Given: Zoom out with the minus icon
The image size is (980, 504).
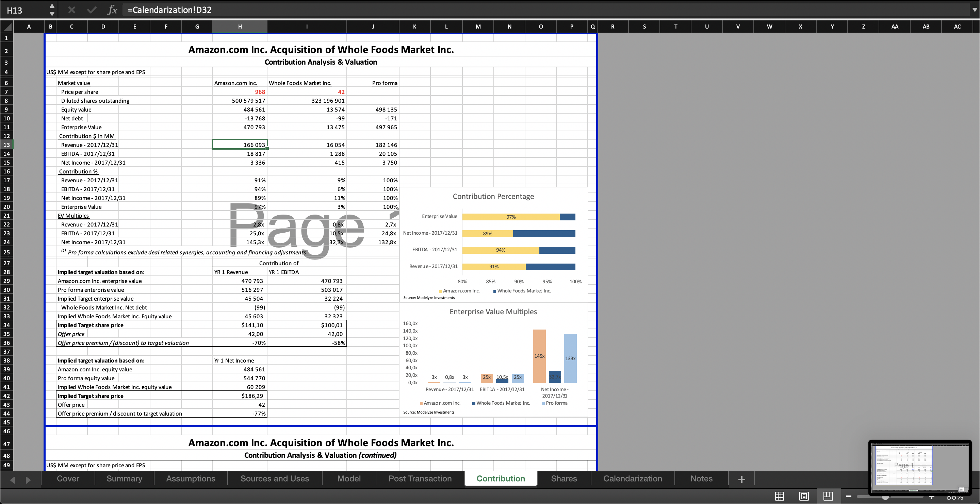Looking at the screenshot, I should coord(849,496).
